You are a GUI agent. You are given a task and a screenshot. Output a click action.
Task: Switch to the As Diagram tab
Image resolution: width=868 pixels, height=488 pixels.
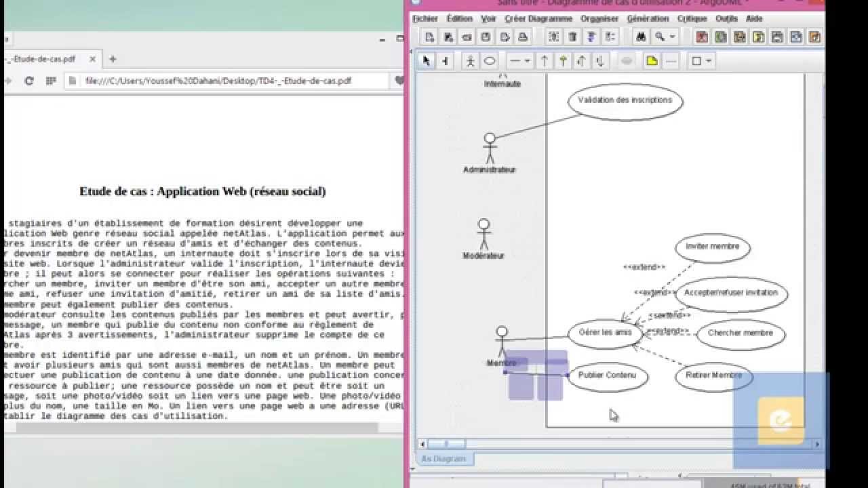[444, 459]
